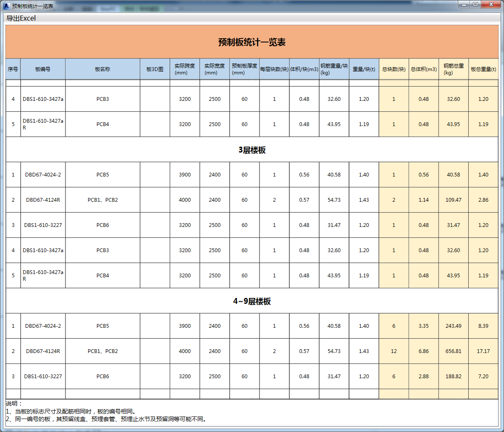This screenshot has height=432, width=504.
Task: Click the application icon in the title bar
Action: [6, 5]
